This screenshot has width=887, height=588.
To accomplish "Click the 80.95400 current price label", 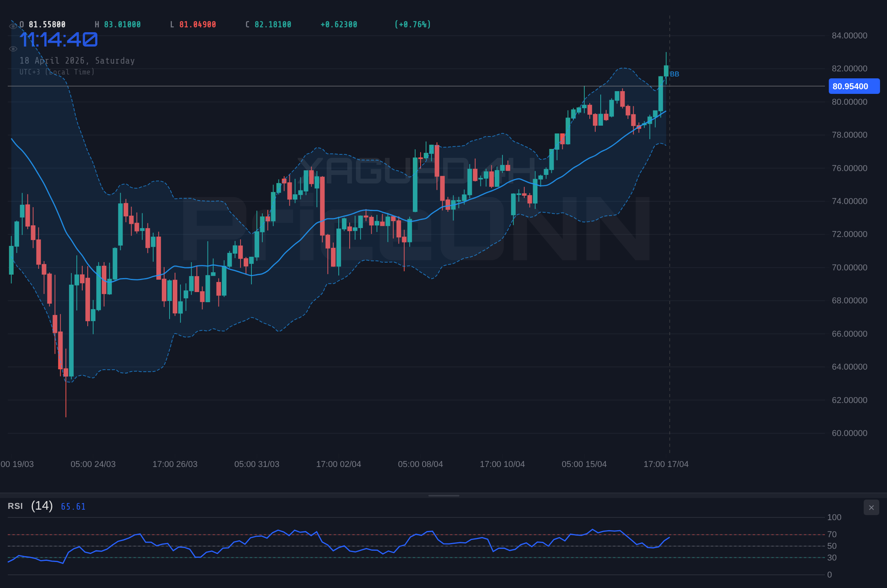I will pyautogui.click(x=854, y=86).
